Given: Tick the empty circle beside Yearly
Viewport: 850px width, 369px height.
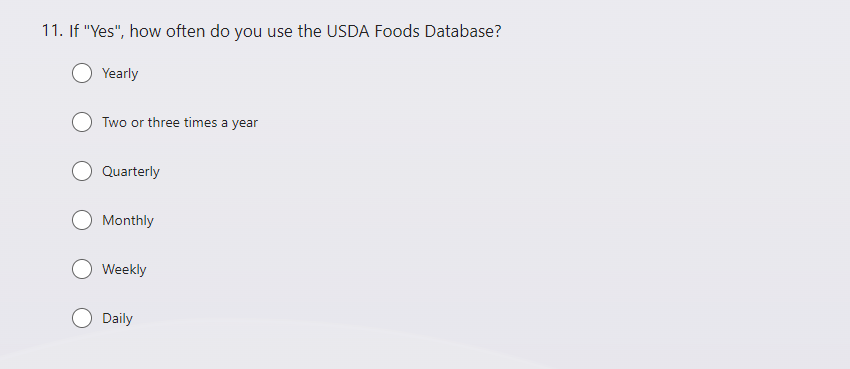Looking at the screenshot, I should [82, 73].
